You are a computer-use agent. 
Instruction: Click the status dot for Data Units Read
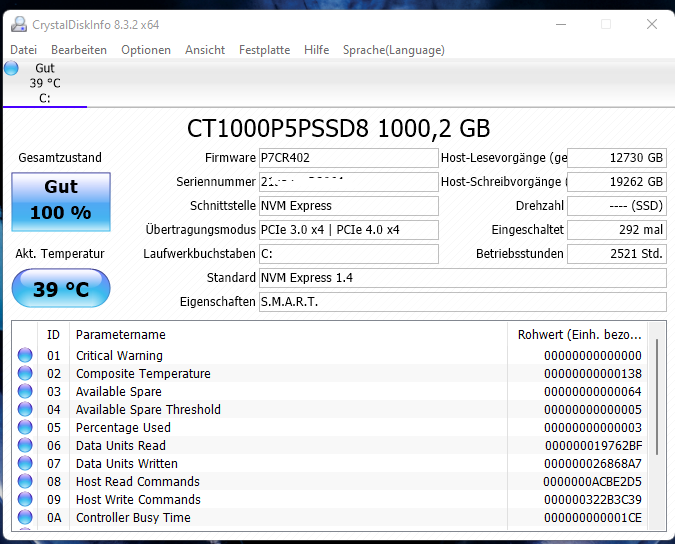pyautogui.click(x=25, y=445)
